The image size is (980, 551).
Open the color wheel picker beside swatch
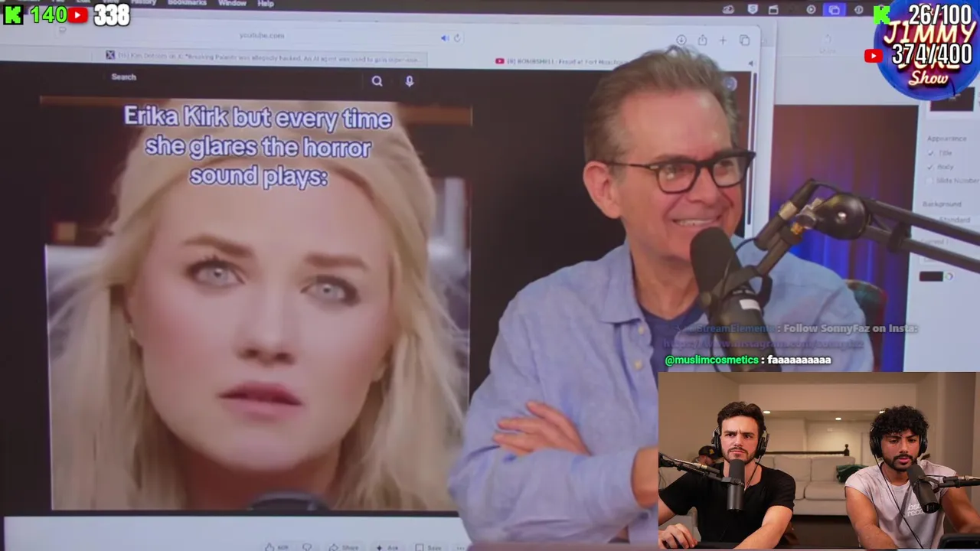click(949, 277)
